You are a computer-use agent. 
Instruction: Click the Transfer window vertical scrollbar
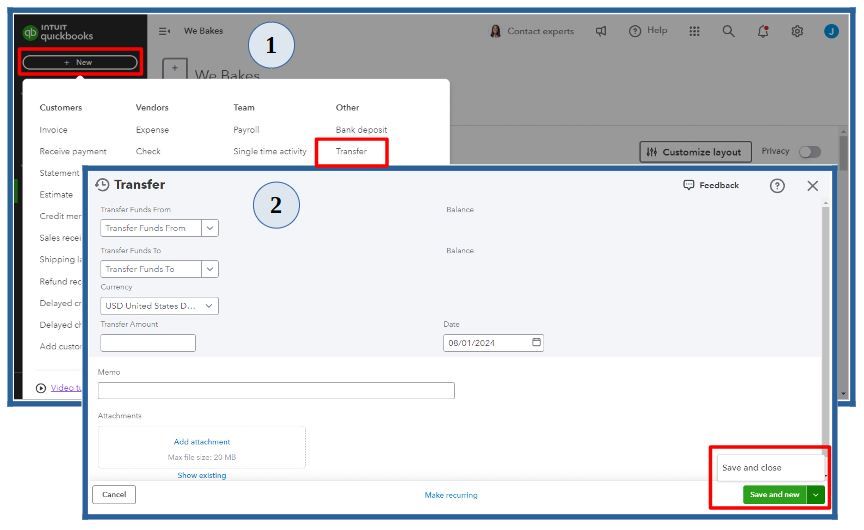pos(825,331)
